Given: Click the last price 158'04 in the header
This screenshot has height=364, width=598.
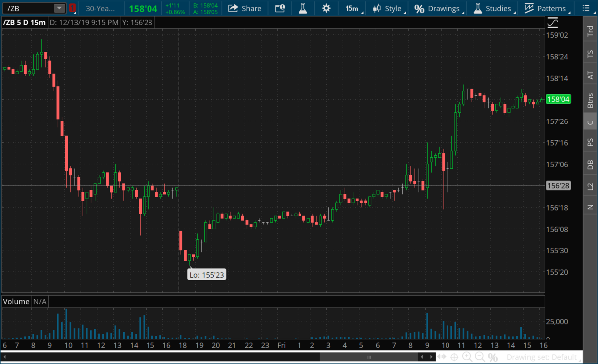Looking at the screenshot, I should (143, 8).
